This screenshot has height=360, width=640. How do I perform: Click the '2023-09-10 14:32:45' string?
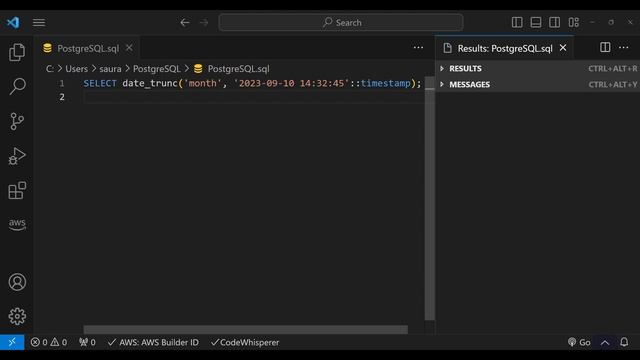[x=291, y=83]
